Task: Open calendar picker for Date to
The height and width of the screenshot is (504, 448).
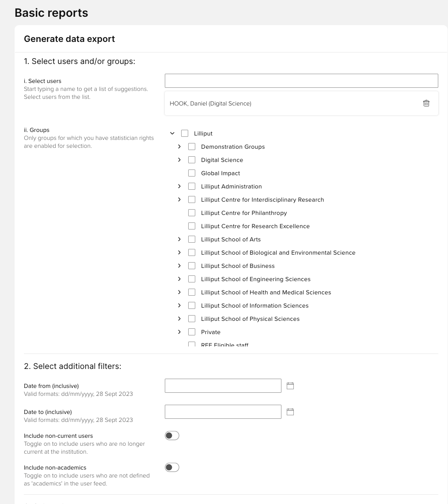Action: pos(290,412)
